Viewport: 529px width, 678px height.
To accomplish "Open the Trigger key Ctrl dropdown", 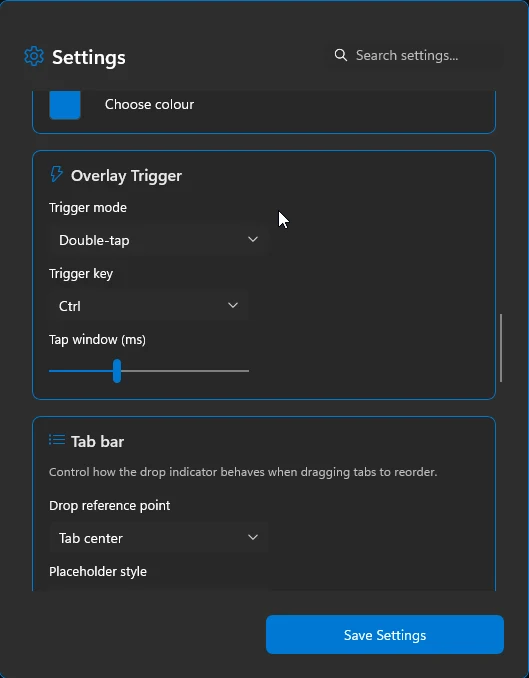I will coord(149,306).
